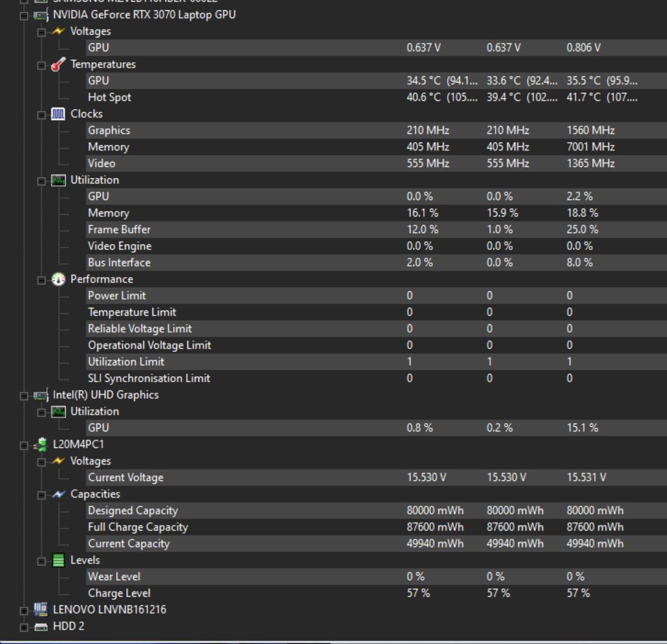
Task: Click the LENOVO LNVNB161216 motherboard icon
Action: (41, 610)
